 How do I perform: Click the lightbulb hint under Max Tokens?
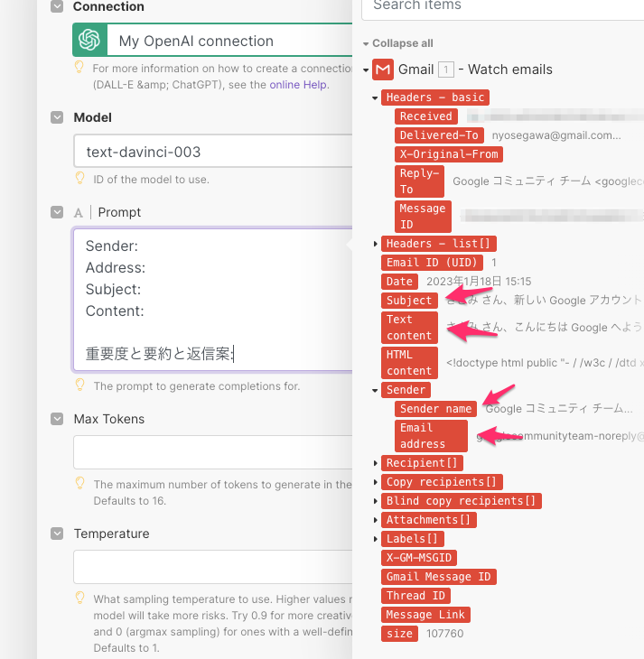coord(79,483)
